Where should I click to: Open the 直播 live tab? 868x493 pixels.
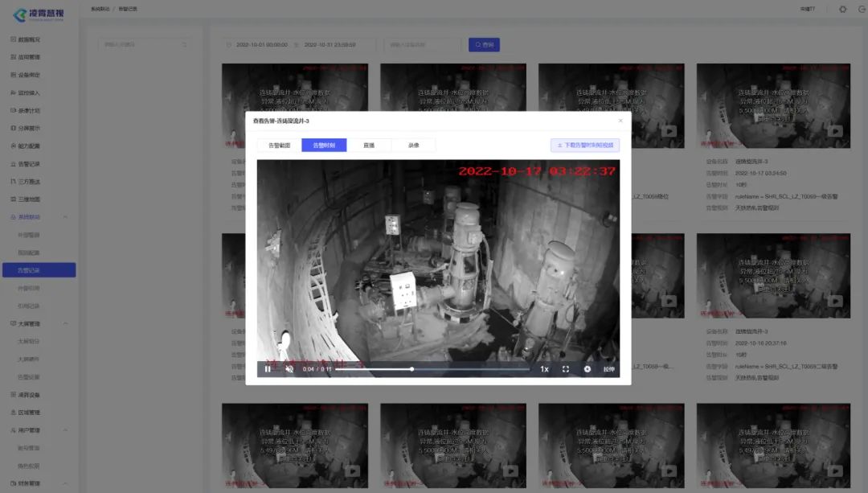[x=369, y=145]
